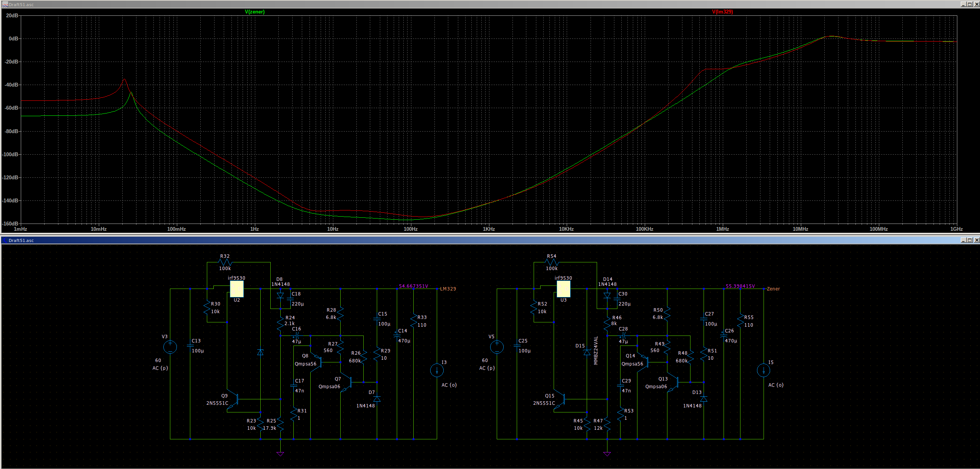Click the 54.667351V voltage readout
The image size is (980, 469).
414,286
